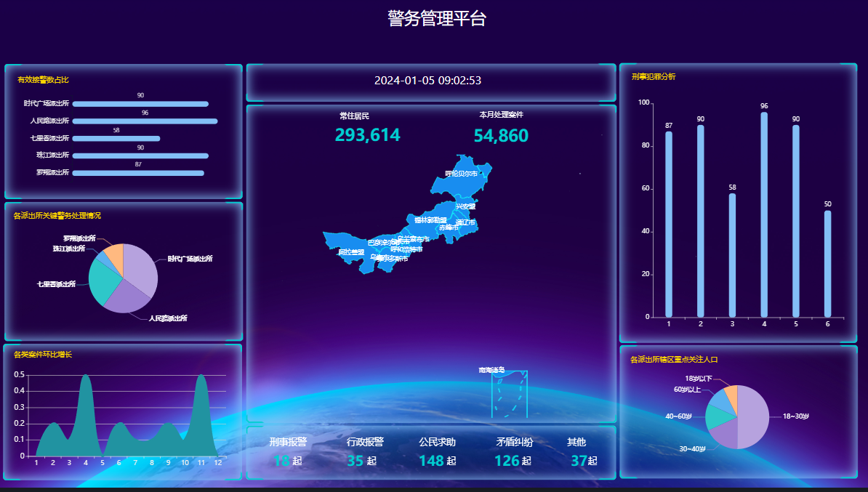Select the 七里香派出所 bar valued 58
868x492 pixels.
pyautogui.click(x=116, y=138)
